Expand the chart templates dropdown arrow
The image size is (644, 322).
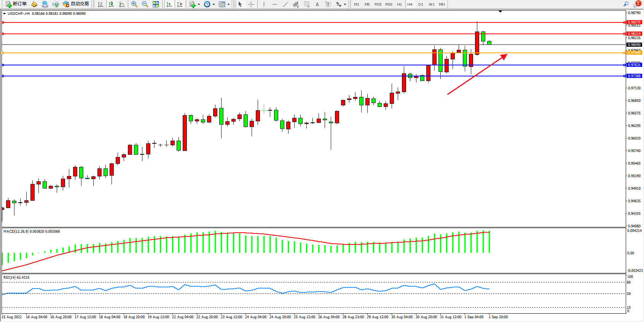coord(228,5)
